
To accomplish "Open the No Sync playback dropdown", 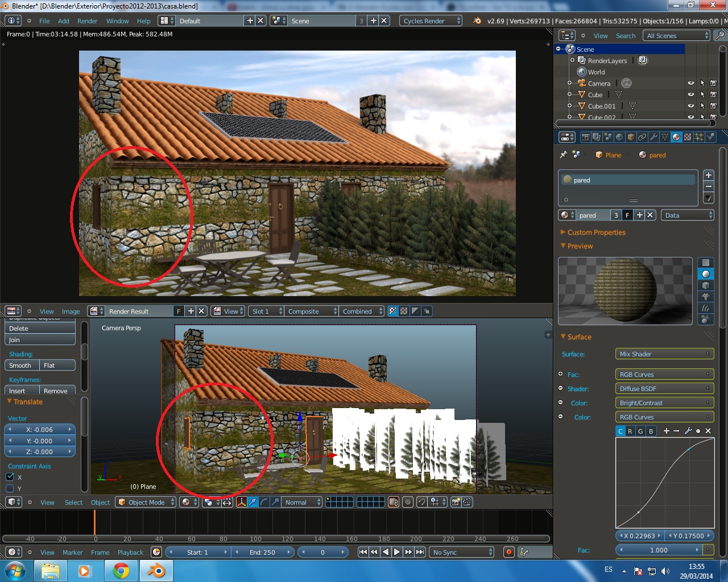I will (461, 552).
